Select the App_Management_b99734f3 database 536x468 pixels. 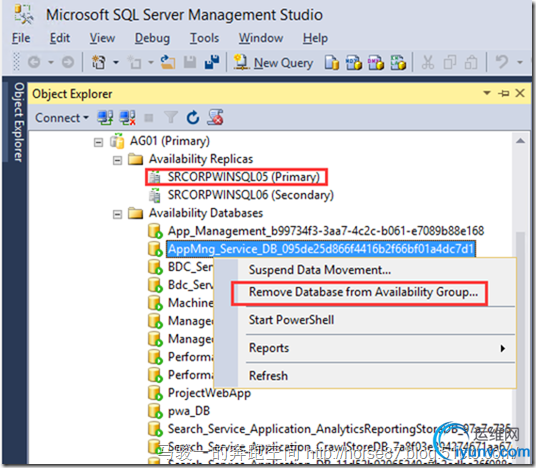[326, 231]
